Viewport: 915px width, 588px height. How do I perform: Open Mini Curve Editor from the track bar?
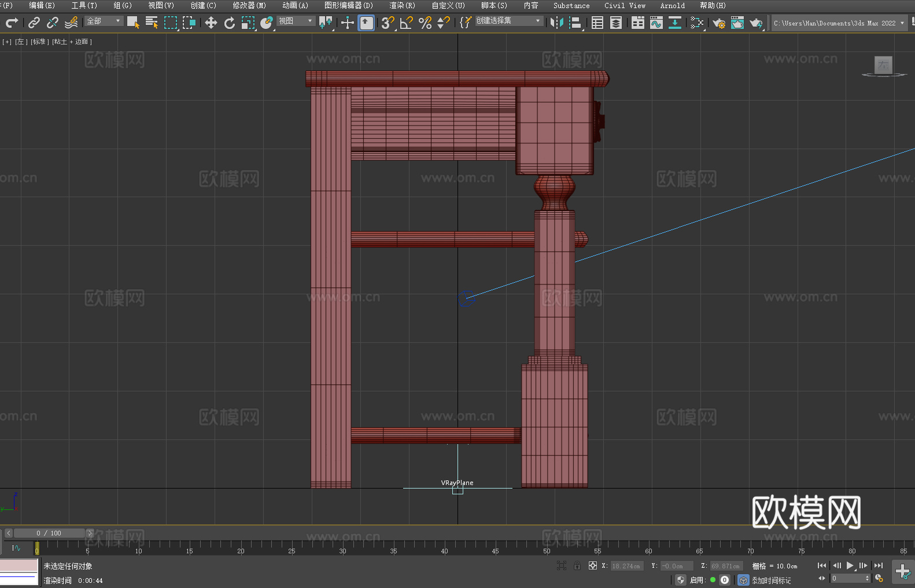point(16,548)
